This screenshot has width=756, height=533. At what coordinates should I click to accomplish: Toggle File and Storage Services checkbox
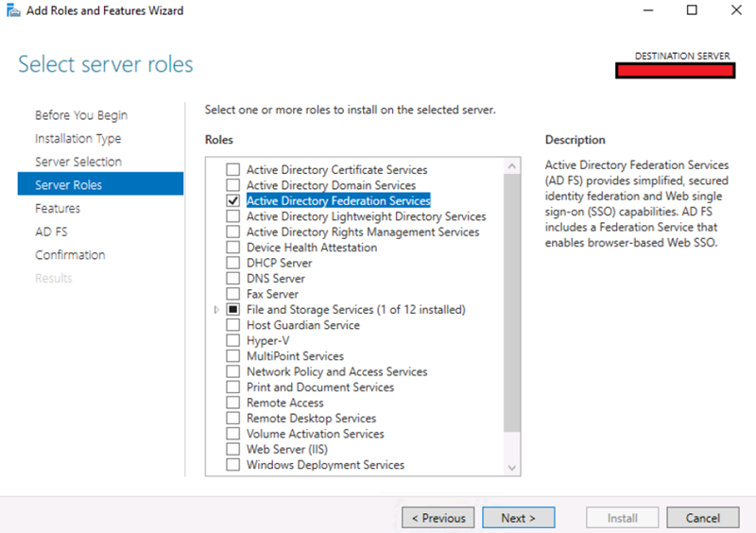point(232,309)
